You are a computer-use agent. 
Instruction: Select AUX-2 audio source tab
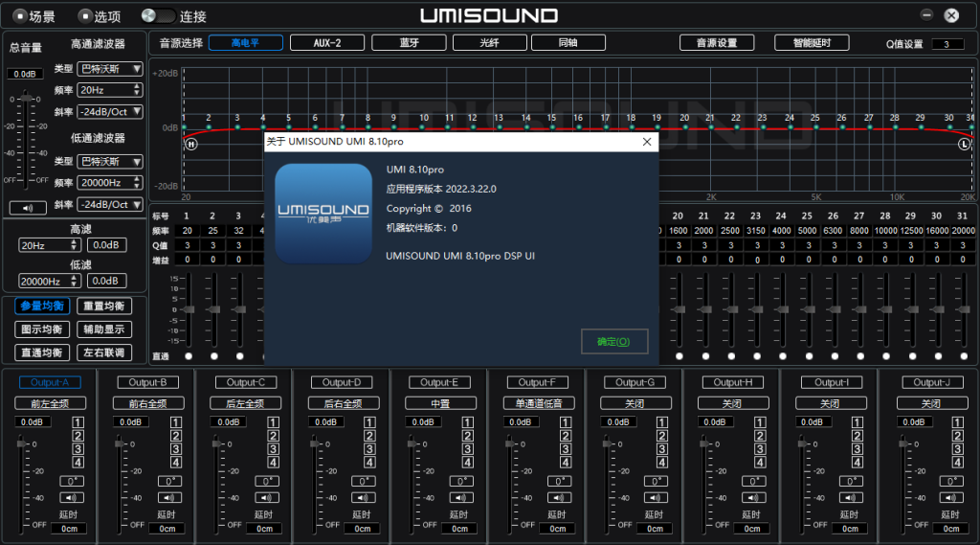327,42
